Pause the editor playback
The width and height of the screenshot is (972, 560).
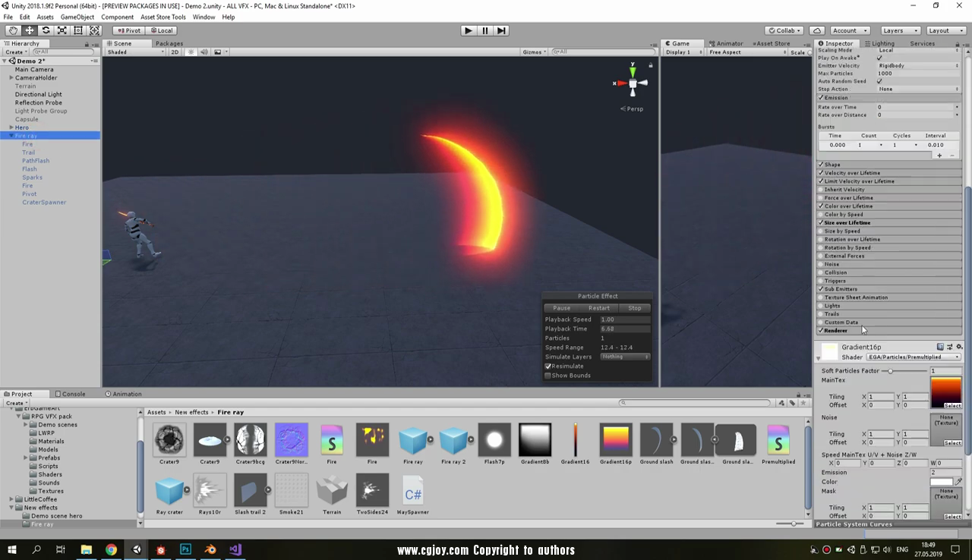484,30
